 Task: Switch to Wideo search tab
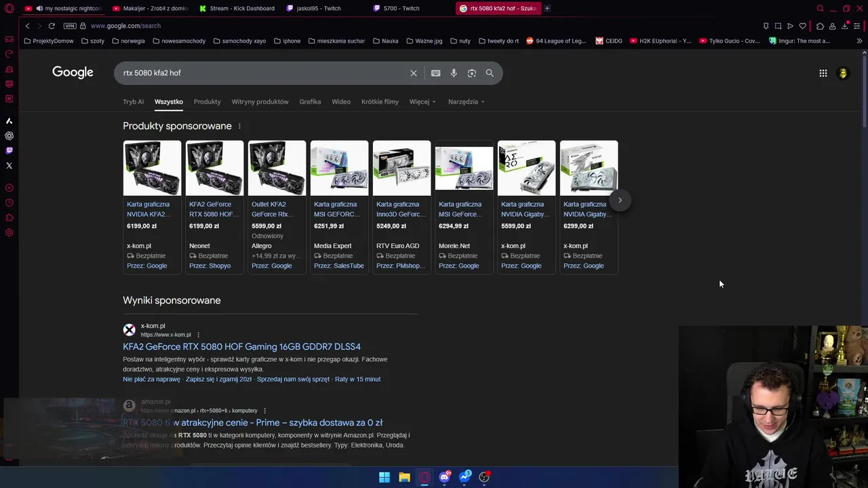[x=341, y=102]
